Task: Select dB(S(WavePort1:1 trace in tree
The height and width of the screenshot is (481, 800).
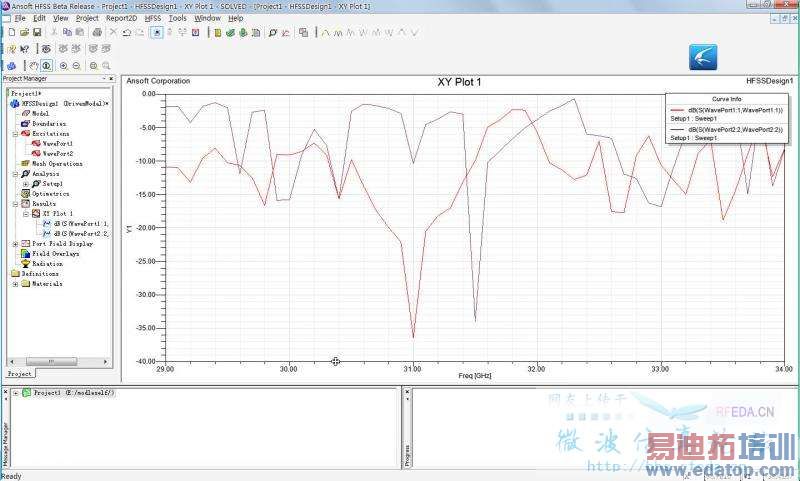Action: 81,224
